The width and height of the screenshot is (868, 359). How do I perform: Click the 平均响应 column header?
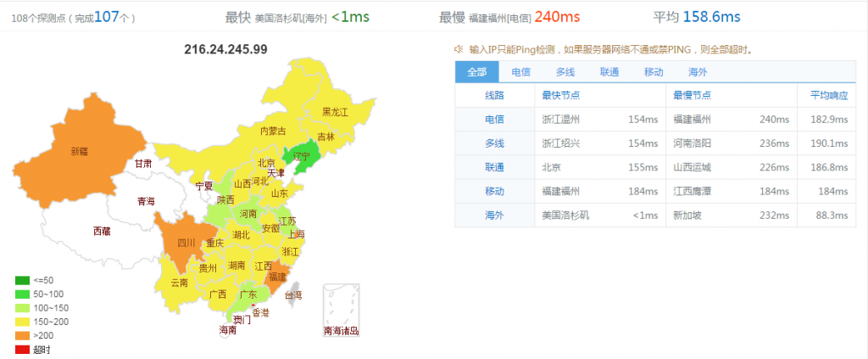829,95
